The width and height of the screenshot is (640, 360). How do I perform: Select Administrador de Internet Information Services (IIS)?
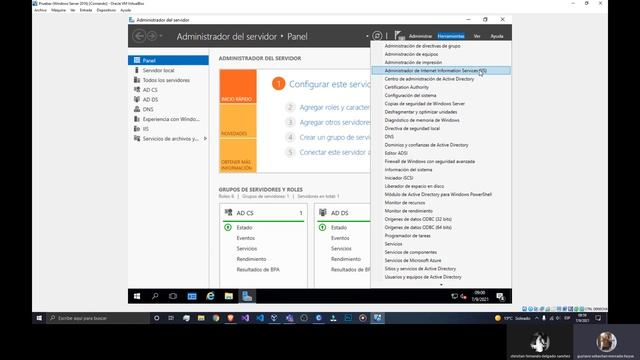tap(441, 71)
